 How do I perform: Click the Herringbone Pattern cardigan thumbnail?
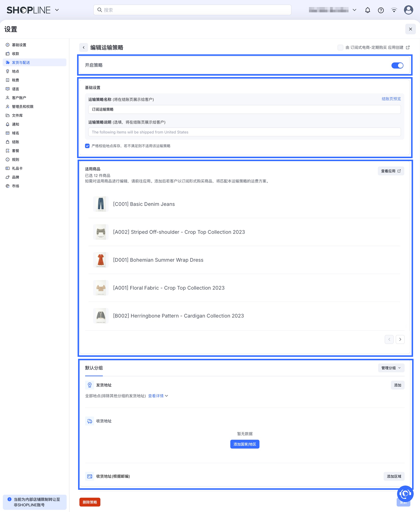tap(101, 316)
